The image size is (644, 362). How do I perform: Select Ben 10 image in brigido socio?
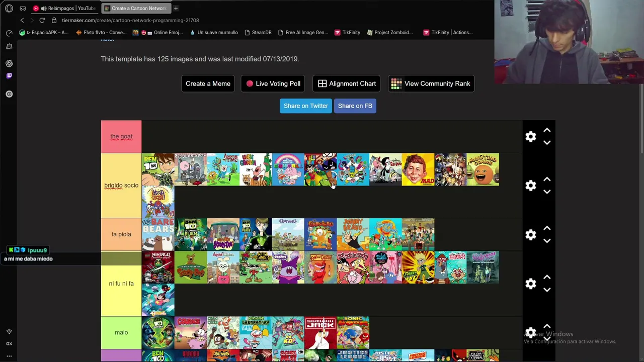[x=158, y=169]
